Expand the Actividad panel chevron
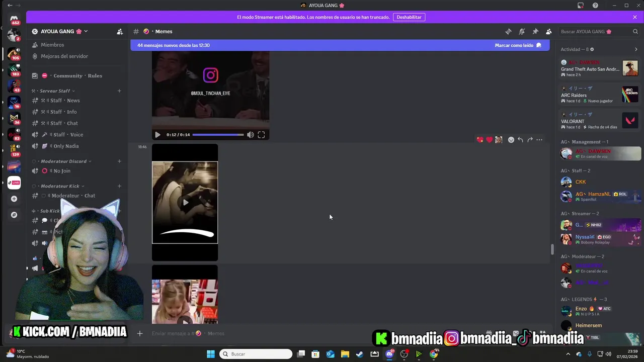 [636, 49]
